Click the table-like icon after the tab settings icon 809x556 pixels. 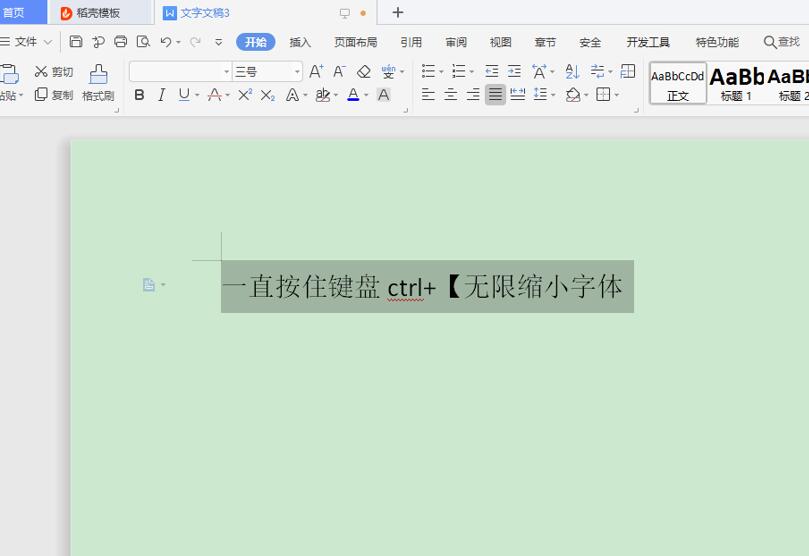pos(628,71)
